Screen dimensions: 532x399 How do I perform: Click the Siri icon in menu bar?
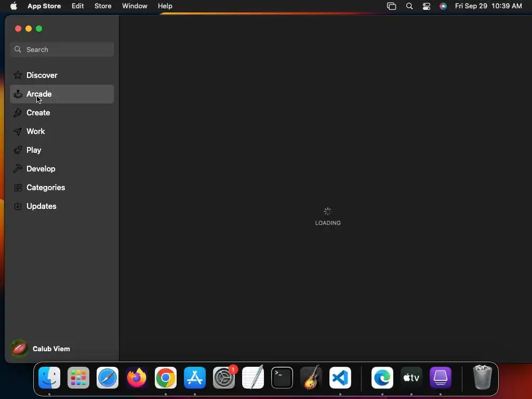[443, 6]
